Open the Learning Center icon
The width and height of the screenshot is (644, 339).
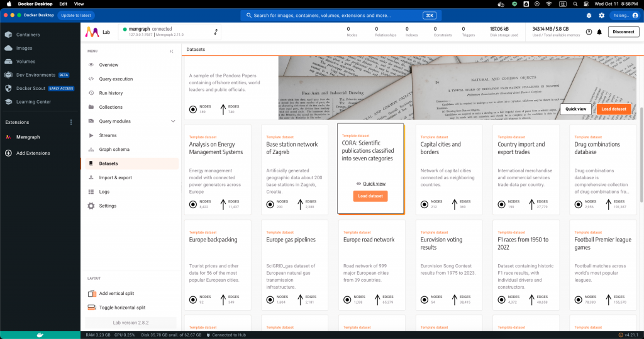pyautogui.click(x=8, y=102)
